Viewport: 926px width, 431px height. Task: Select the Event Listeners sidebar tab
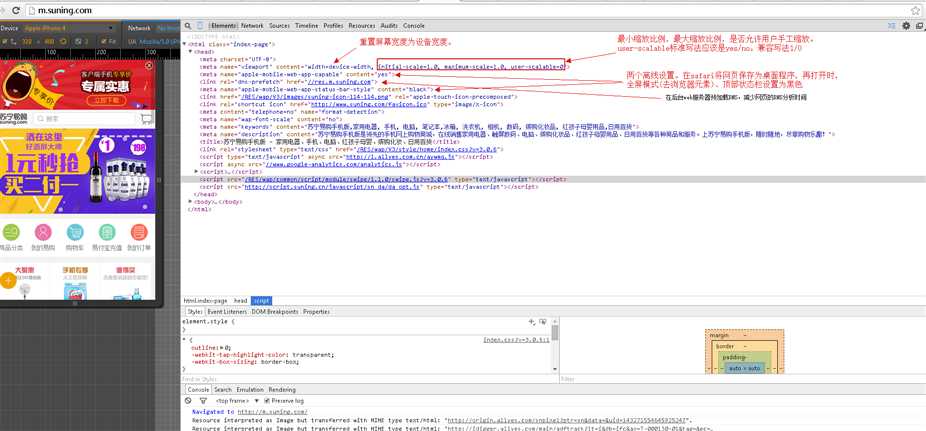[x=227, y=311]
